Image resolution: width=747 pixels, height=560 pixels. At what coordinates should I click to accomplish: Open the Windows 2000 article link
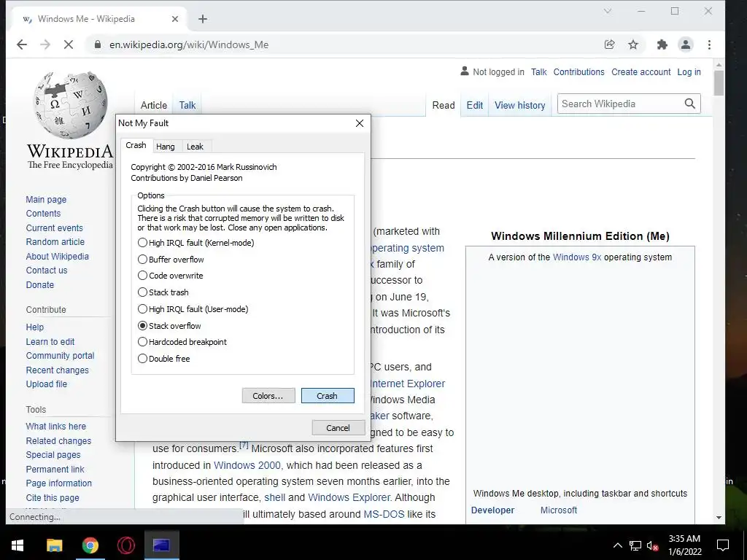[247, 465]
